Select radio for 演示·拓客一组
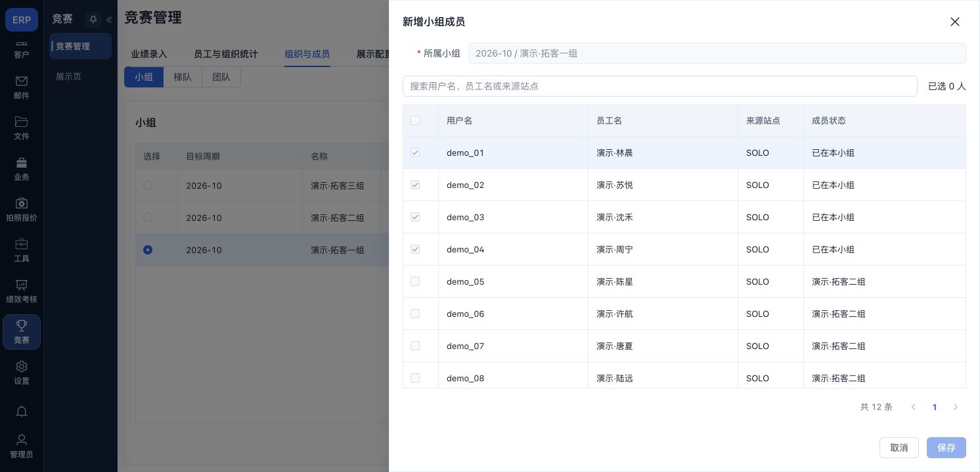Screen dimensions: 980x472 (x=148, y=250)
